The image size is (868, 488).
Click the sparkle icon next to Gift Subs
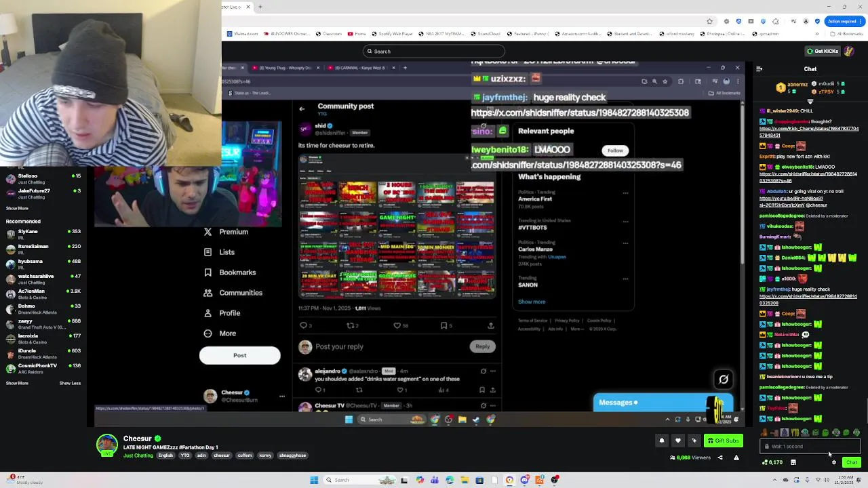(694, 441)
